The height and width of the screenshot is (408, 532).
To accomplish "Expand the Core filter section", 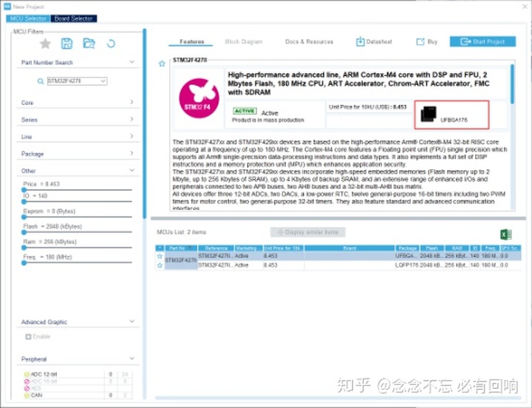I will pyautogui.click(x=132, y=102).
